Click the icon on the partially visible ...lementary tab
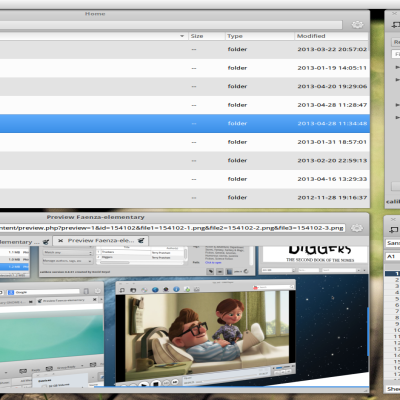Screen dimensions: 400x400 (x=46, y=242)
